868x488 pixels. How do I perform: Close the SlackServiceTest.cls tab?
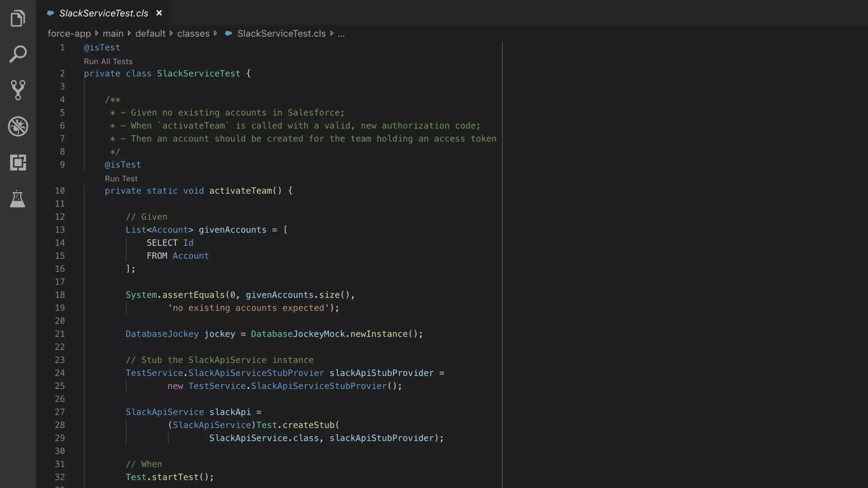pyautogui.click(x=159, y=13)
